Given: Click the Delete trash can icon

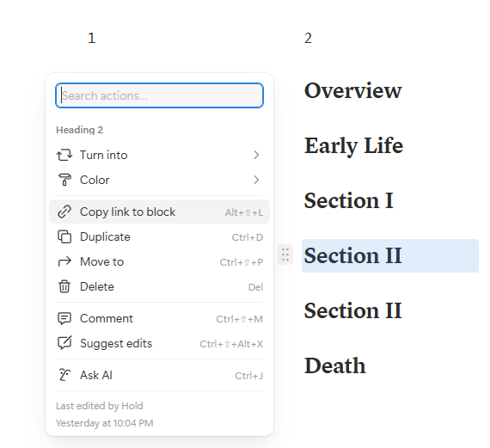Looking at the screenshot, I should pyautogui.click(x=64, y=286).
